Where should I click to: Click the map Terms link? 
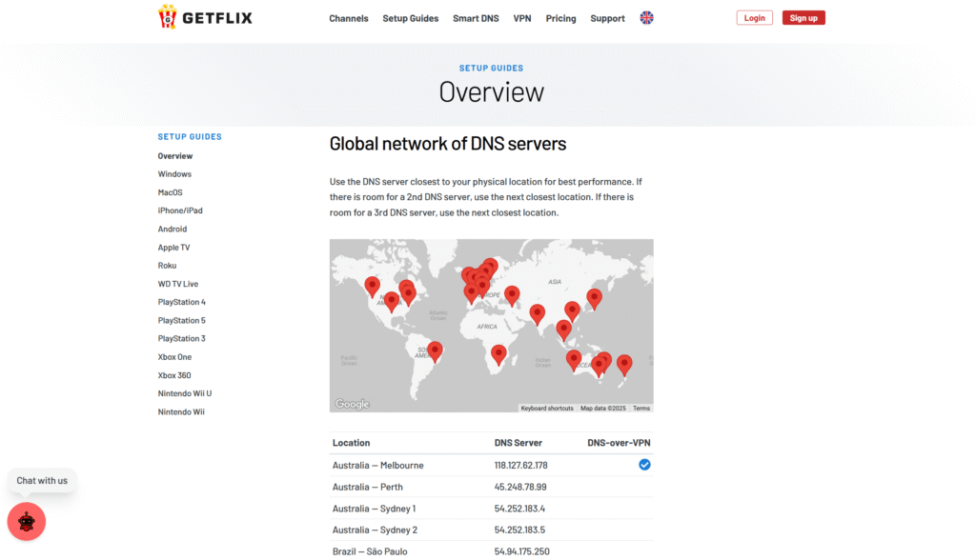(641, 409)
